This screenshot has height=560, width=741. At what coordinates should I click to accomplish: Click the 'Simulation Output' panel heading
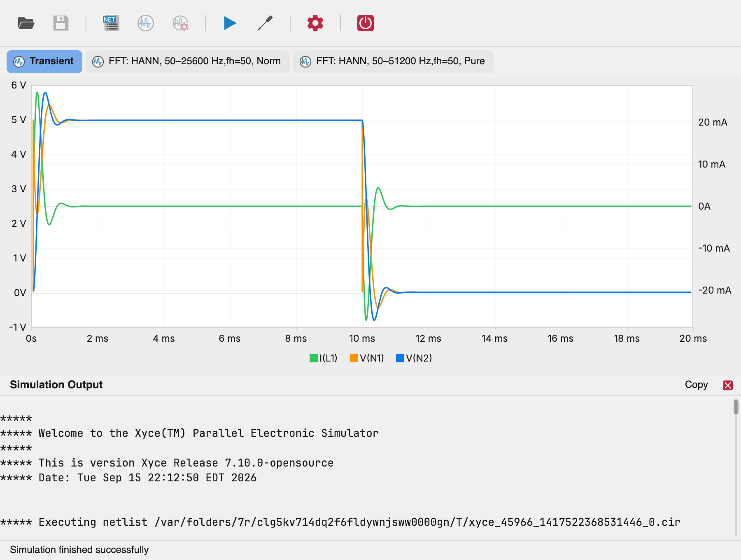pyautogui.click(x=56, y=385)
